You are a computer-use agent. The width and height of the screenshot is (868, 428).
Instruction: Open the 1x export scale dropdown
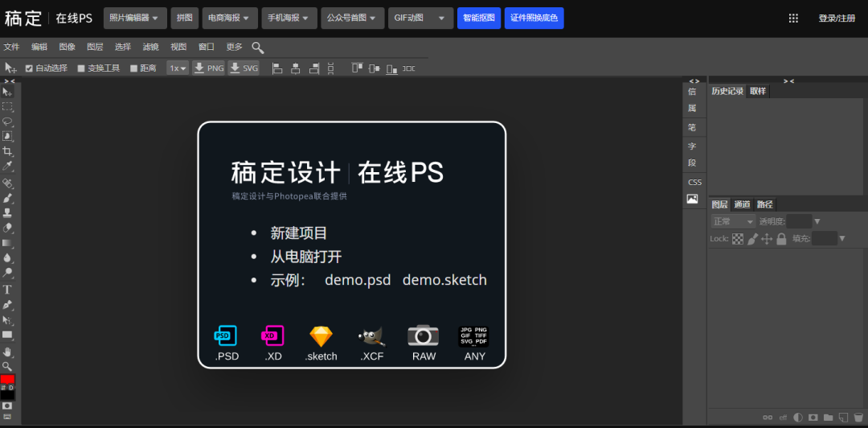(x=178, y=68)
